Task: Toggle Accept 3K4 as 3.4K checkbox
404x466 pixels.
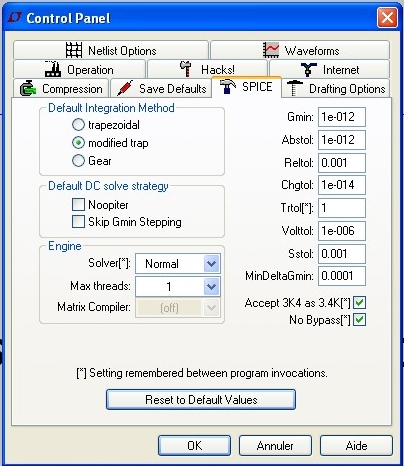Action: [x=360, y=303]
